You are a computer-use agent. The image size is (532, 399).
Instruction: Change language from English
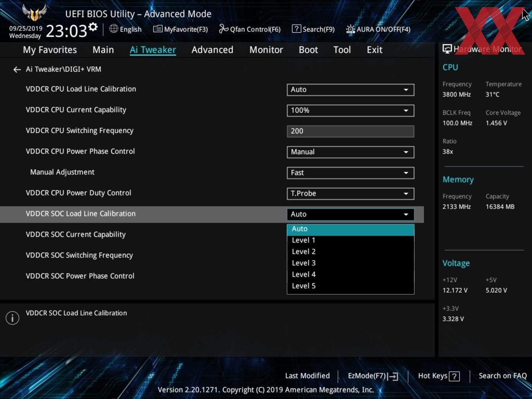coord(131,29)
